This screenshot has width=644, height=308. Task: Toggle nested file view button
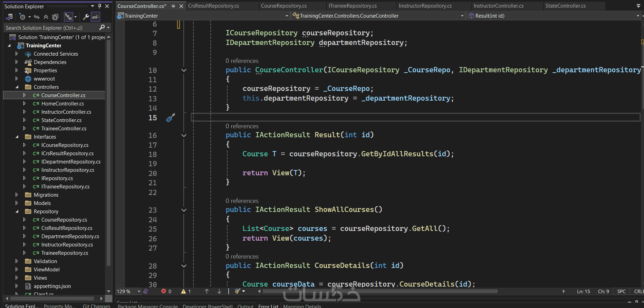(68, 17)
